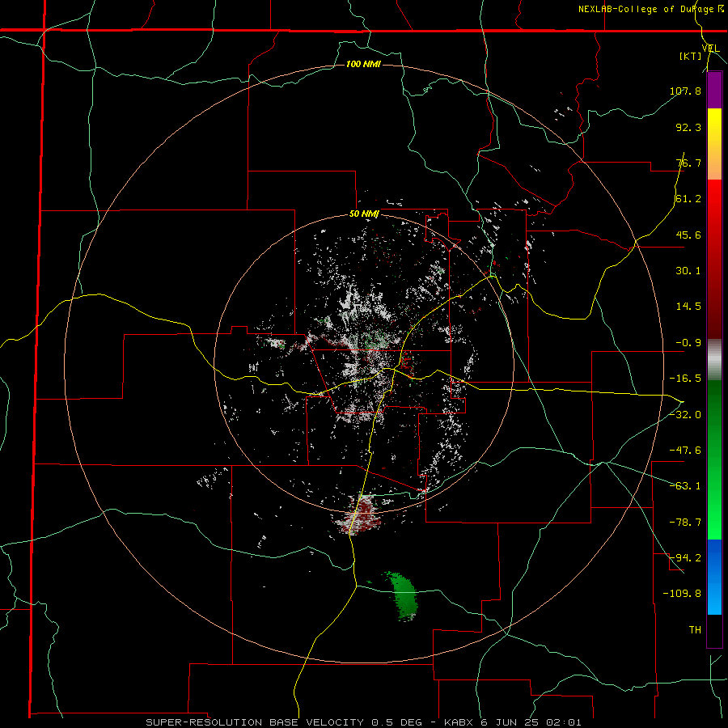Click the -109.8 legend value
The height and width of the screenshot is (728, 728).
click(682, 594)
